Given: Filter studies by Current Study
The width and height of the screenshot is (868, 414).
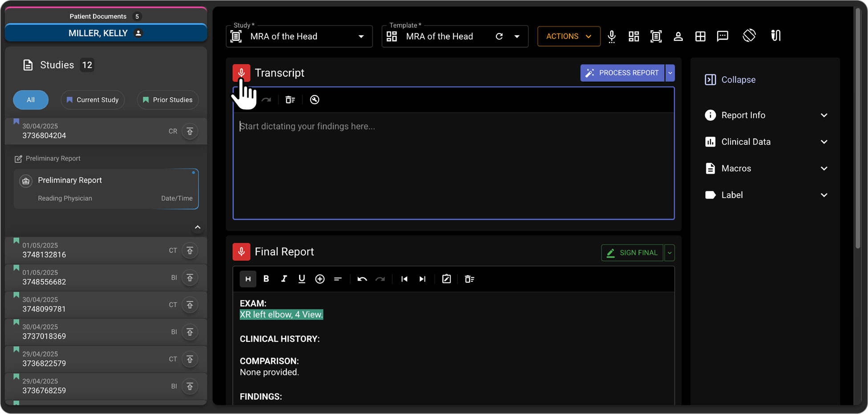Looking at the screenshot, I should (x=93, y=100).
